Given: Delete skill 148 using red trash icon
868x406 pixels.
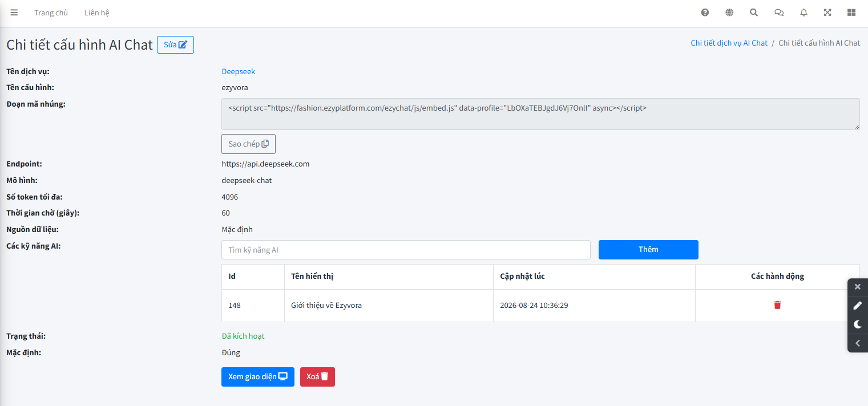Looking at the screenshot, I should click(x=777, y=305).
